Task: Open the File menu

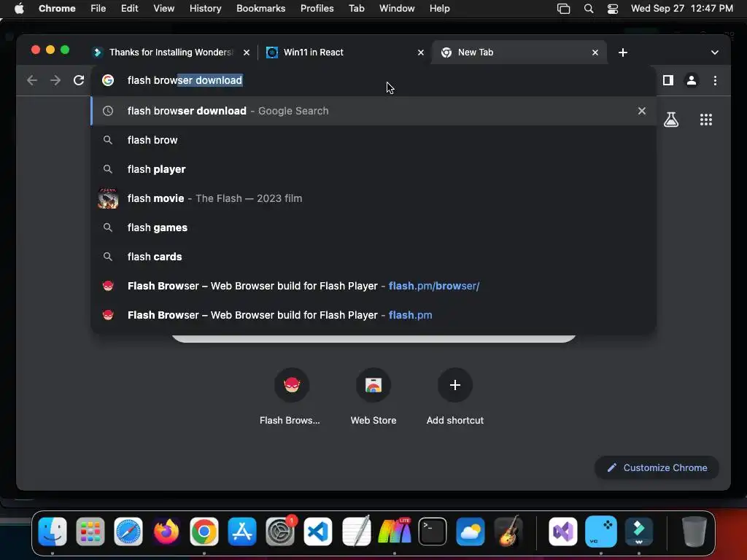Action: tap(98, 9)
